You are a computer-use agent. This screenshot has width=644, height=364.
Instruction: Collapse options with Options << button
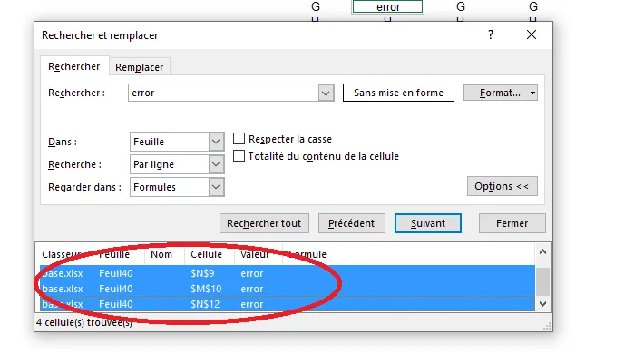pyautogui.click(x=502, y=186)
